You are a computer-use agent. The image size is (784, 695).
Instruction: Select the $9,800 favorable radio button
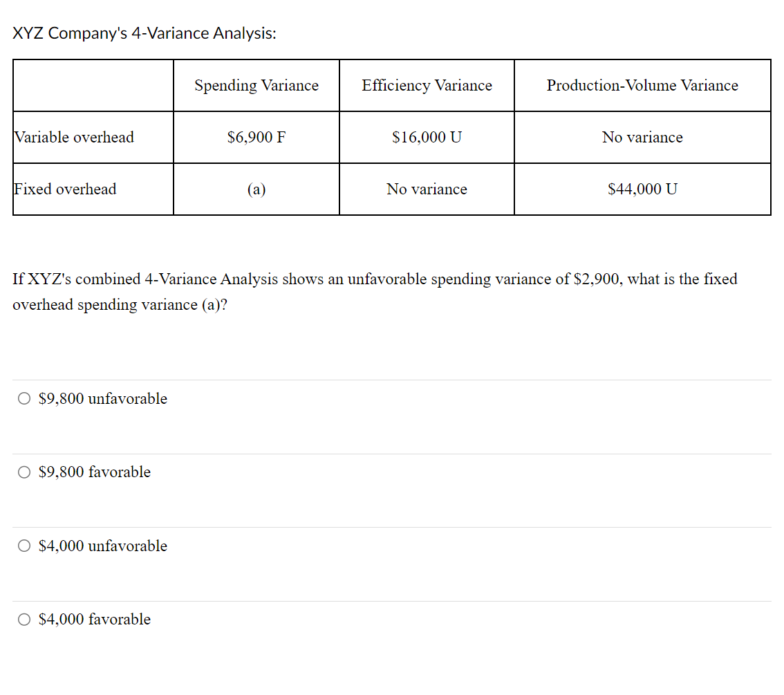24,472
